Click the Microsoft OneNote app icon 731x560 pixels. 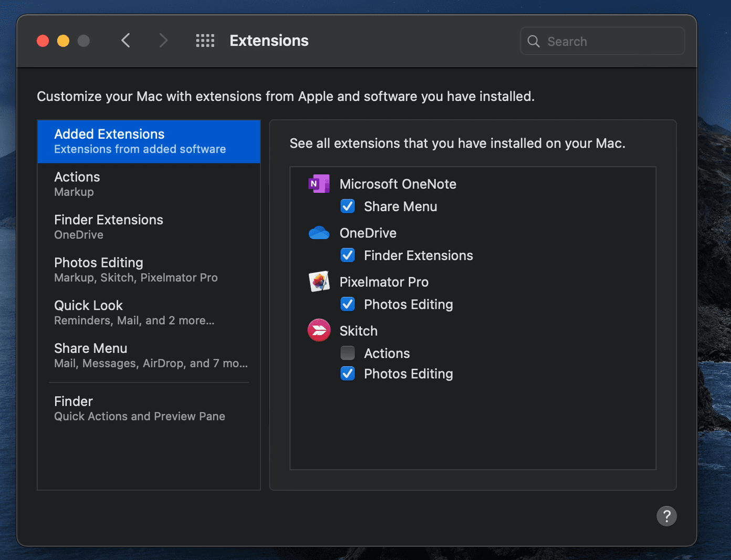pyautogui.click(x=319, y=184)
